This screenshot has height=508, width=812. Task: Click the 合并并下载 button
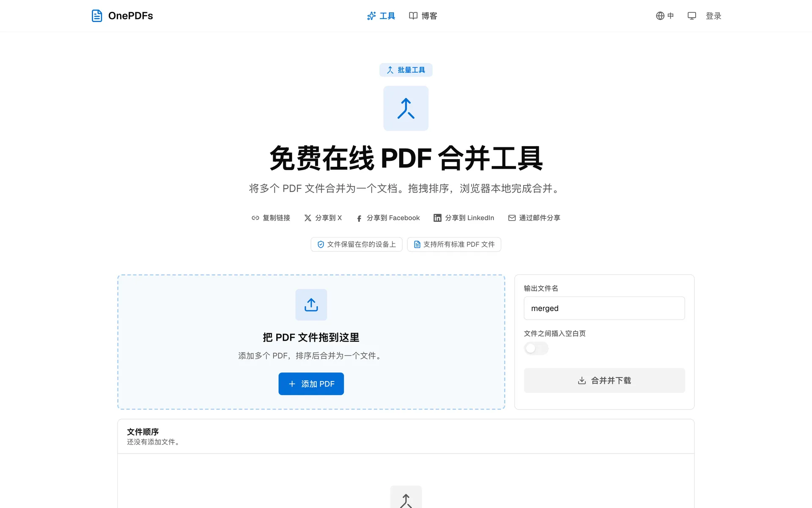tap(604, 381)
